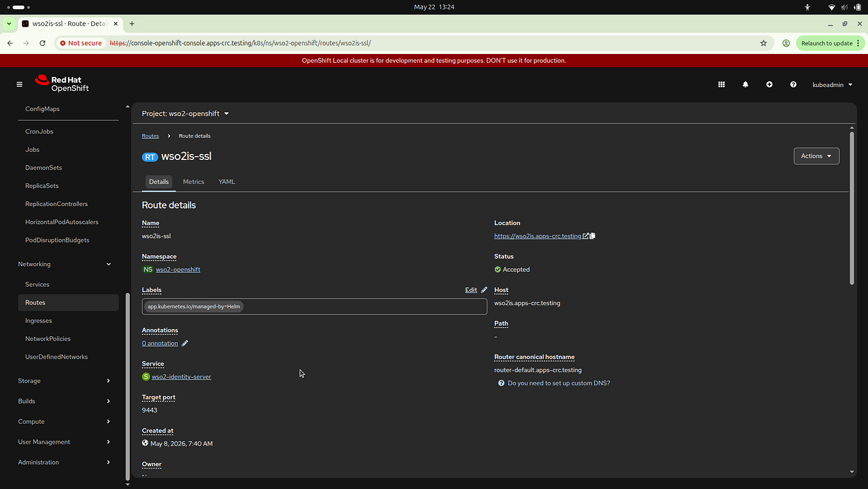Expand the Compute section
The image size is (868, 489).
pos(65,421)
